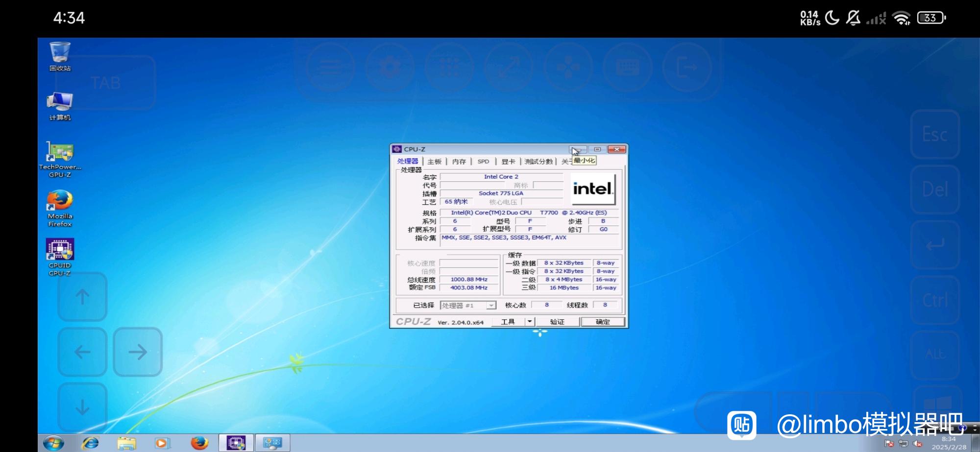
Task: Click the L2 cache '8 x 4 MBytes' value
Action: point(564,280)
